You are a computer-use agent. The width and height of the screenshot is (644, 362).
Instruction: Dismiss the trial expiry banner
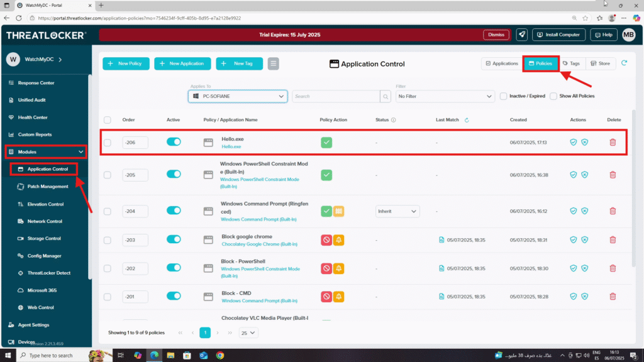[496, 35]
